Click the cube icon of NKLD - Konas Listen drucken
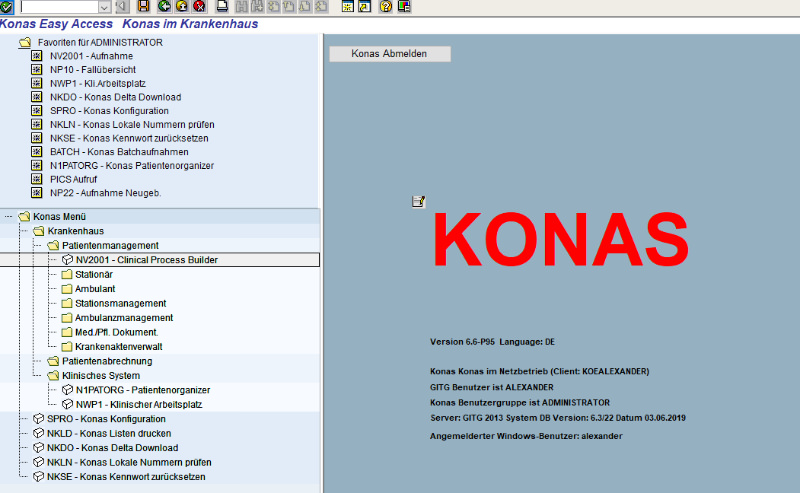 pyautogui.click(x=38, y=433)
